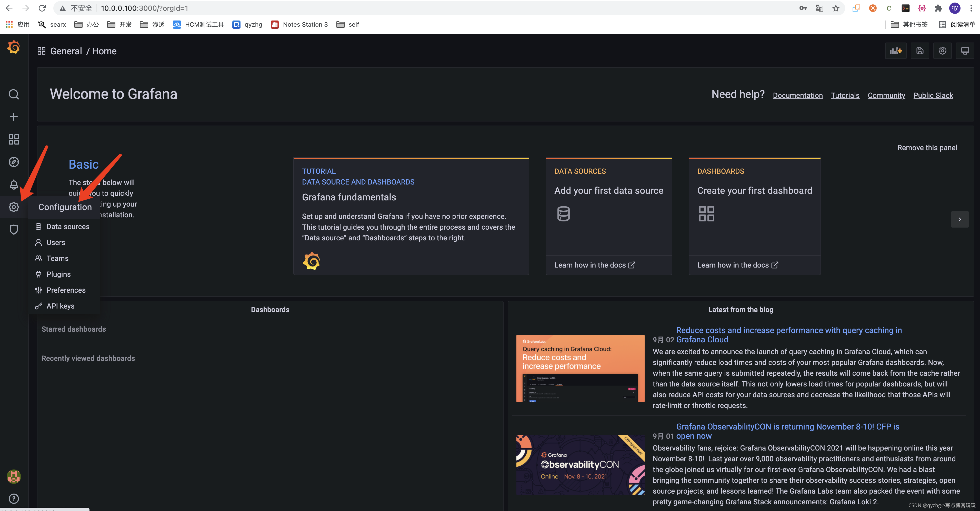The height and width of the screenshot is (511, 980).
Task: Open the Help question mark icon
Action: (14, 498)
